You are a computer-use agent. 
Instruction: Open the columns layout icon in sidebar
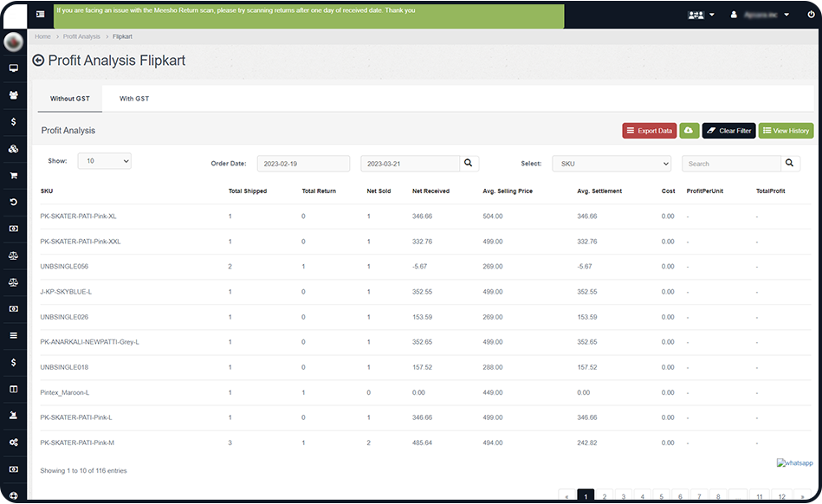tap(14, 390)
